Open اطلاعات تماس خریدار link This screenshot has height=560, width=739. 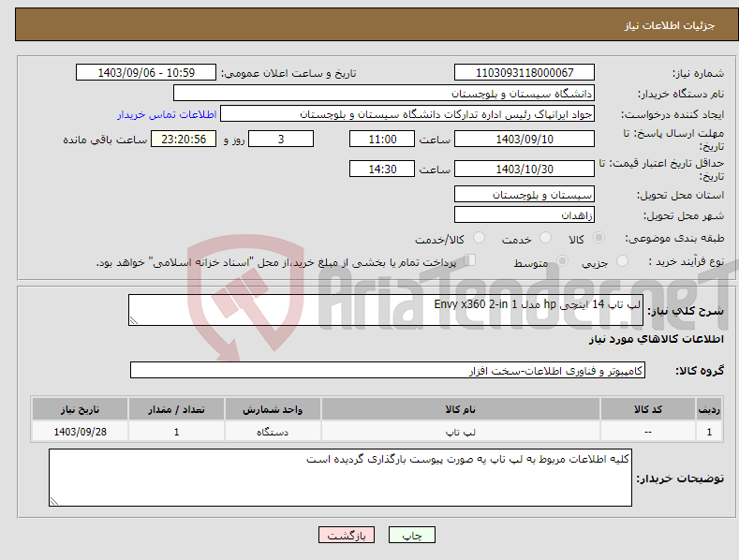[x=167, y=114]
